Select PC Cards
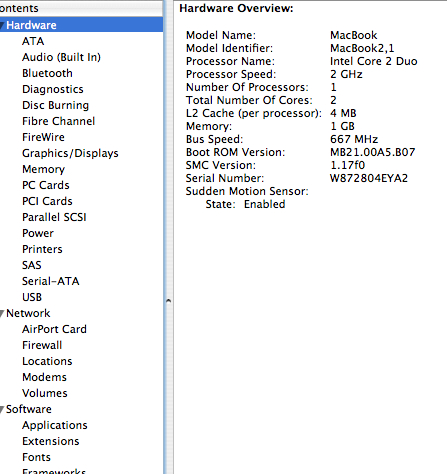The image size is (447, 474). [x=46, y=185]
